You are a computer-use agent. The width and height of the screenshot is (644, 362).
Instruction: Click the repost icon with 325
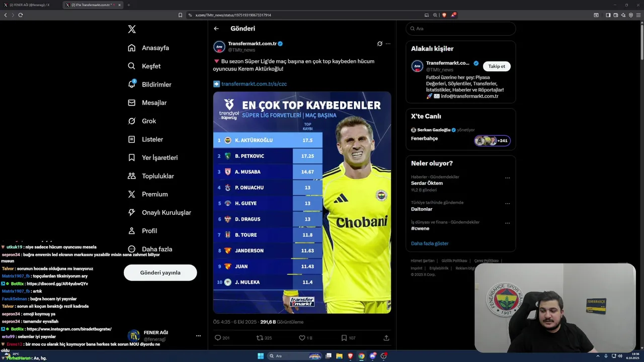(x=260, y=338)
